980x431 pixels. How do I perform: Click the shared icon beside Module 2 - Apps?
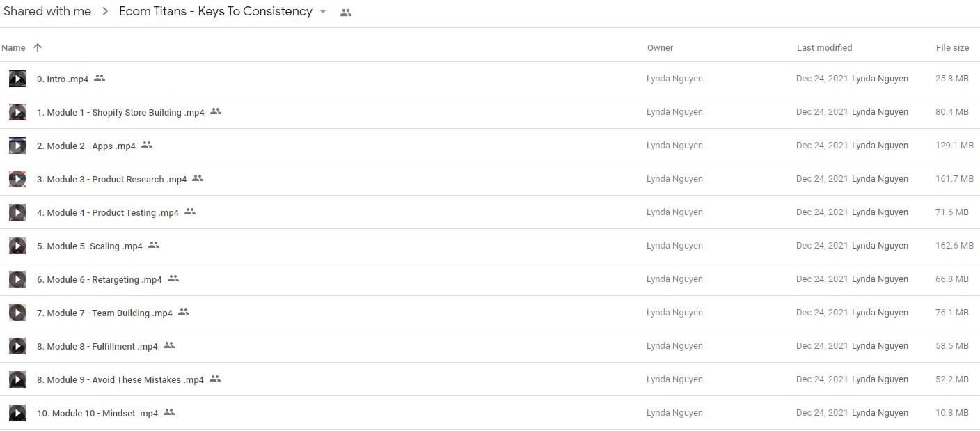coord(146,145)
